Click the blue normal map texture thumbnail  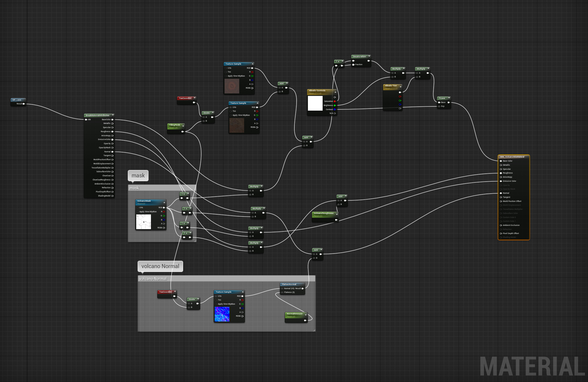[222, 314]
